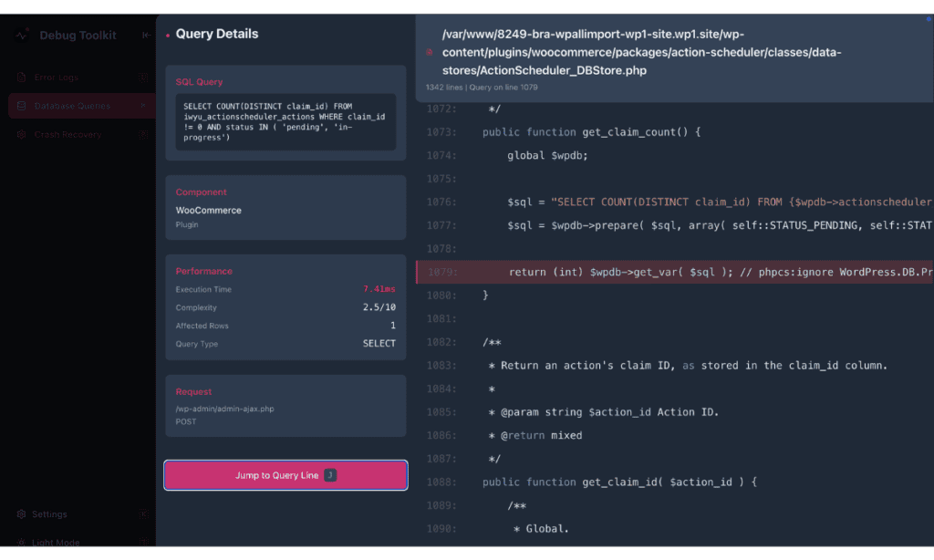Click line 1085 @param string $action_id comment
This screenshot has width=934, height=560.
tap(604, 412)
